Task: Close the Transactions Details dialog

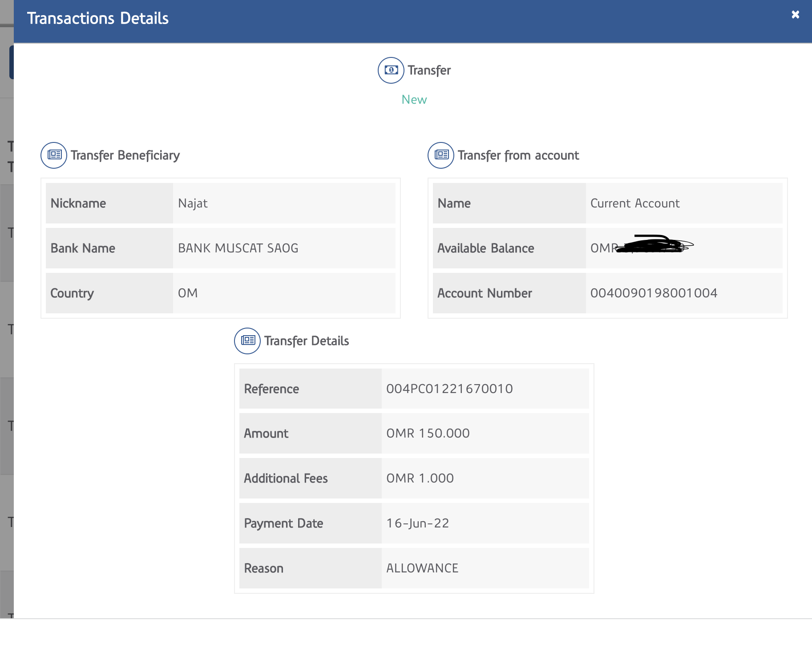Action: click(795, 15)
